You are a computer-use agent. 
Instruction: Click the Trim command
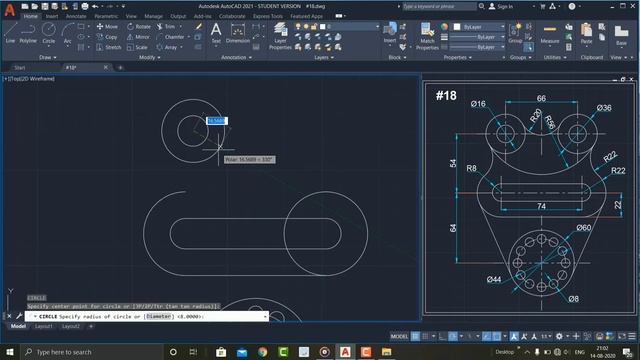pyautogui.click(x=166, y=27)
